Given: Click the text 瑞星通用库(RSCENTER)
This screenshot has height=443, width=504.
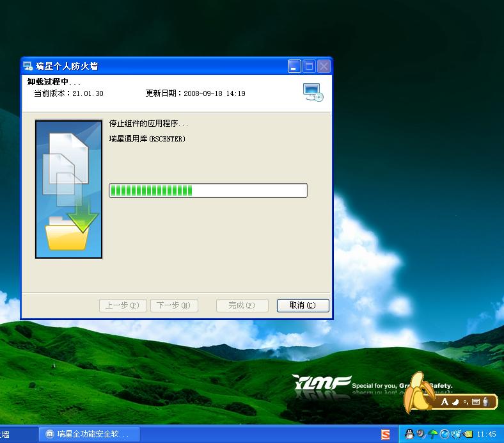Looking at the screenshot, I should 147,139.
